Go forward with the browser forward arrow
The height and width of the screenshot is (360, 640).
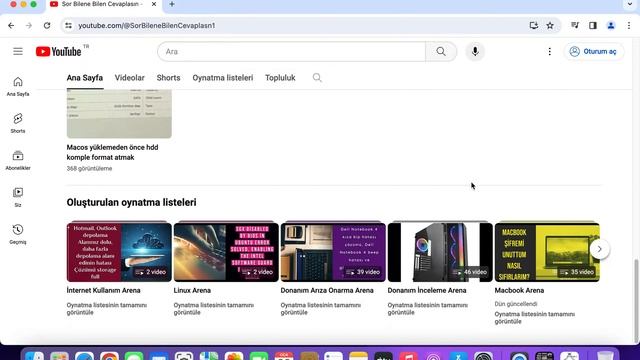coord(29,25)
